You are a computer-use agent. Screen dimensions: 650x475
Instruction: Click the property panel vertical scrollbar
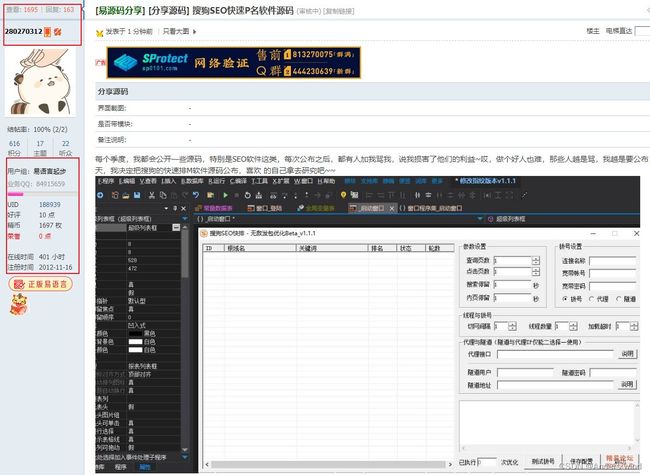pos(185,338)
